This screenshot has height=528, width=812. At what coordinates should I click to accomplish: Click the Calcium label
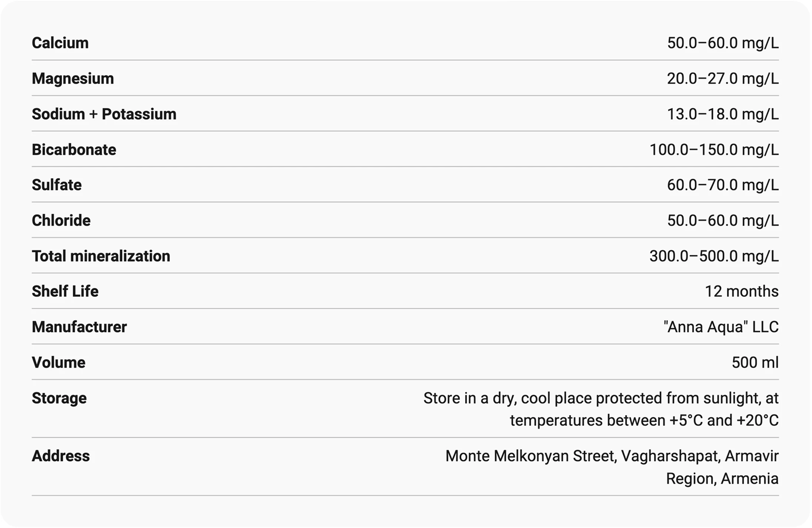point(60,43)
